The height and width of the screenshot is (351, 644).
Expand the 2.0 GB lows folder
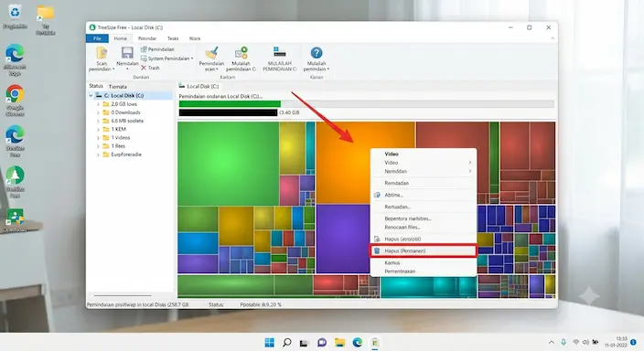click(x=98, y=104)
